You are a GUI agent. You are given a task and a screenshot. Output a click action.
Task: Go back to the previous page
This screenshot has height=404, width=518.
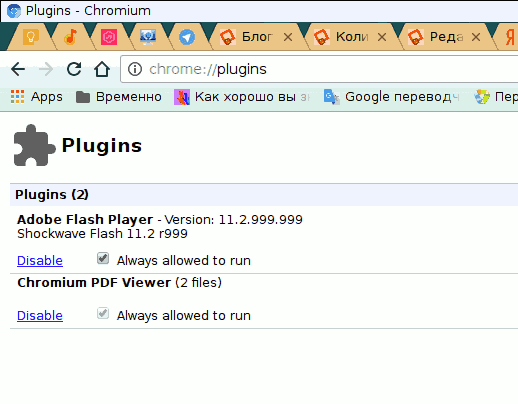pos(18,69)
